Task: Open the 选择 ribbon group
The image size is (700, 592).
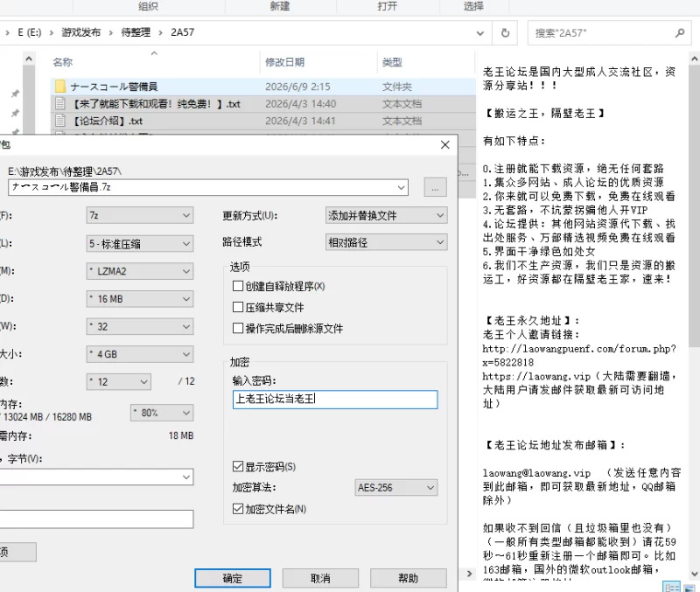Action: [x=473, y=6]
